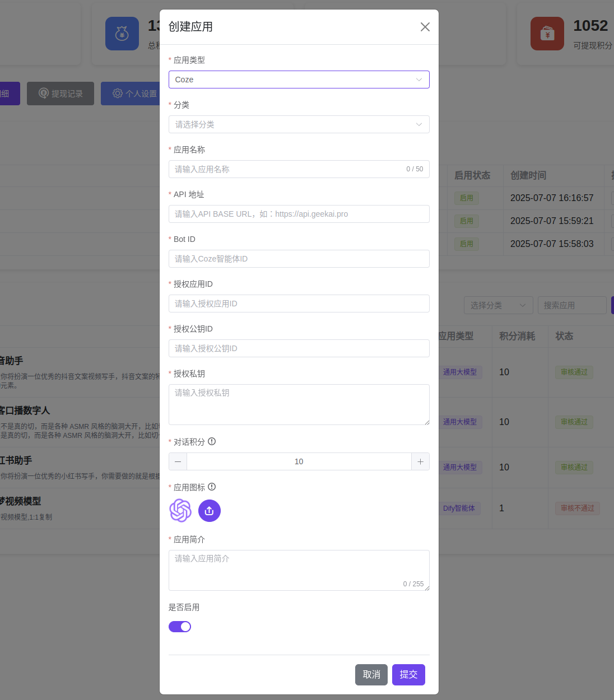Open the 应用类型 Coze dropdown
This screenshot has width=614, height=700.
(x=299, y=80)
